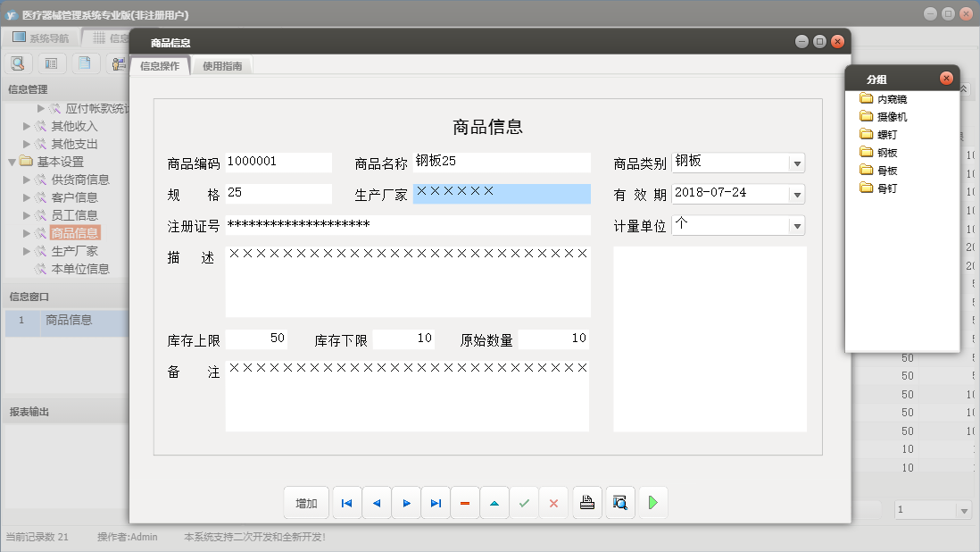980x552 pixels.
Task: Switch to the 使用指南 tab
Action: tap(221, 66)
